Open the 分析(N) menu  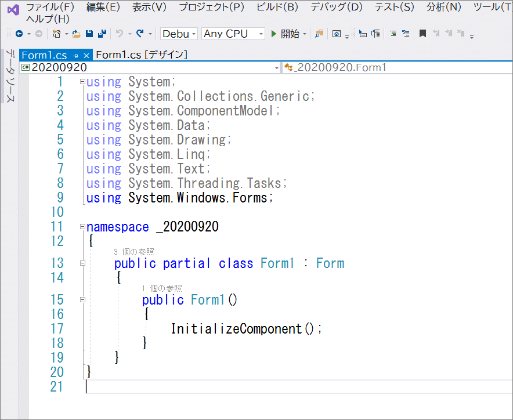pyautogui.click(x=443, y=7)
